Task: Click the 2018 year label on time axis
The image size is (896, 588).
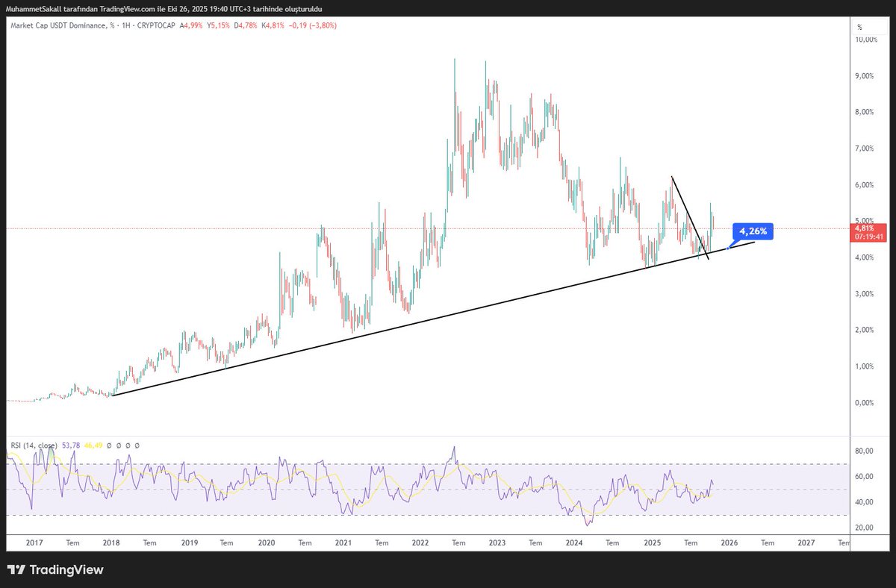Action: (112, 544)
